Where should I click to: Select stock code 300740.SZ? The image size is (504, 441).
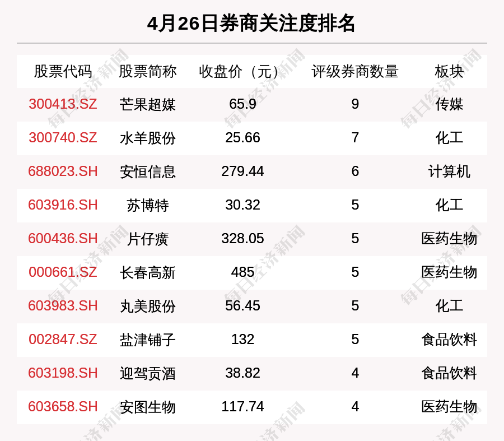pos(63,138)
